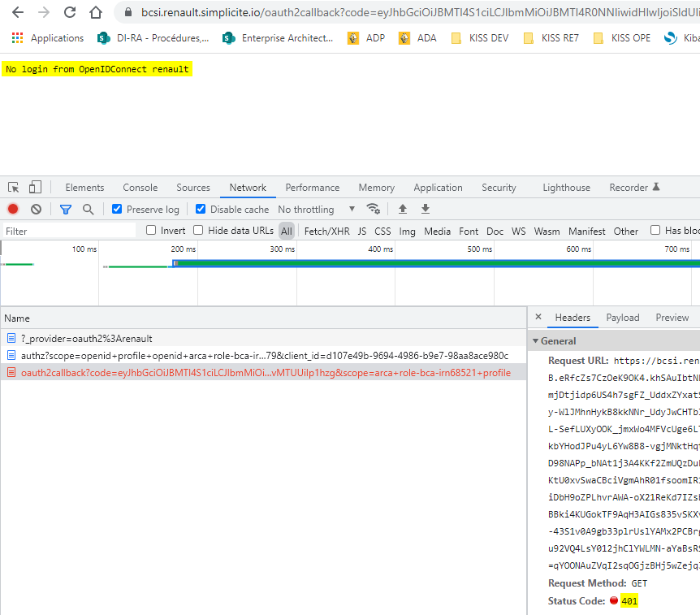
Task: Open the network conditions wifi icon
Action: point(374,209)
